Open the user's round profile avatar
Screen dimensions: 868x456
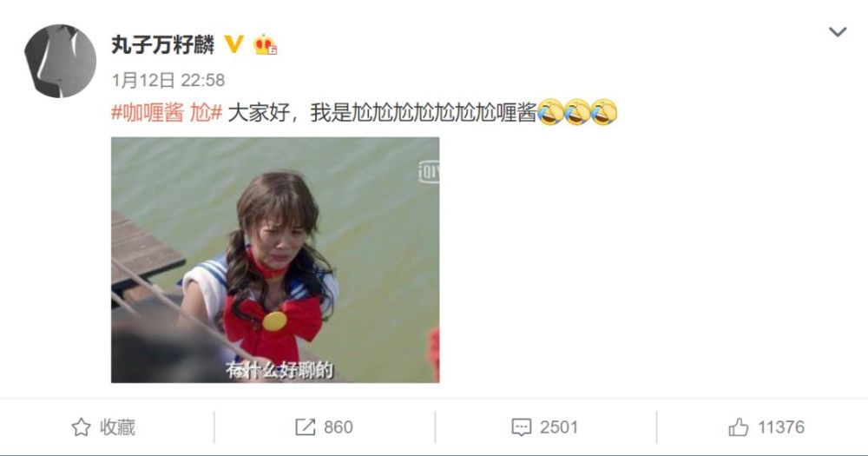[x=61, y=61]
